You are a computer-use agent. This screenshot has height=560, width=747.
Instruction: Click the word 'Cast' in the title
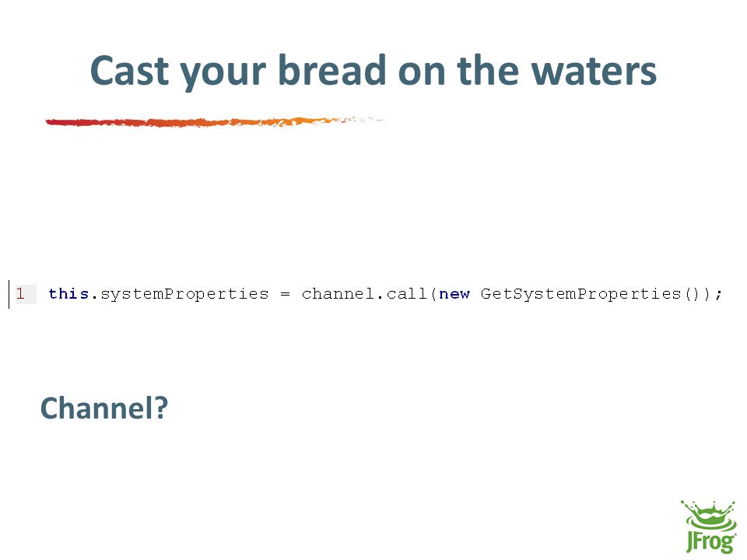click(x=130, y=71)
